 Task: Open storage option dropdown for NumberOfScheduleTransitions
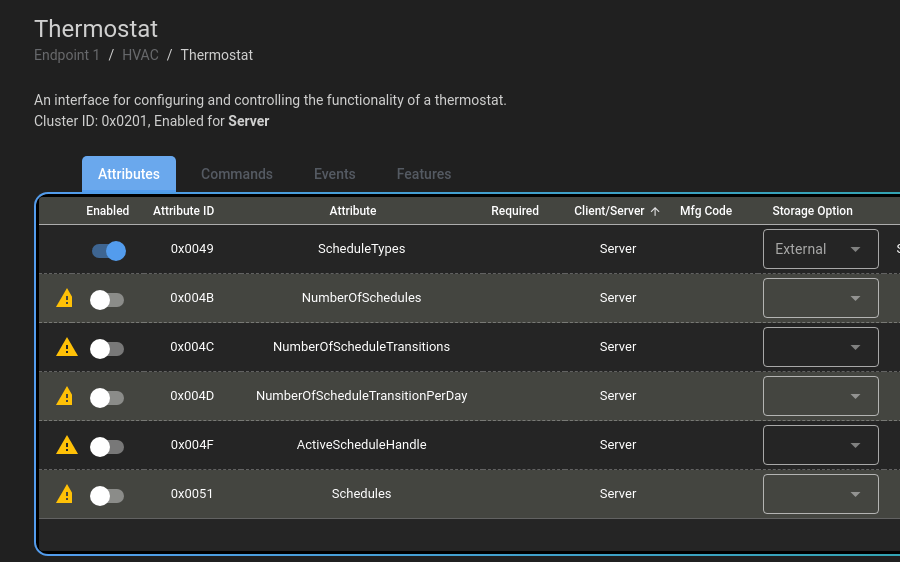point(820,347)
